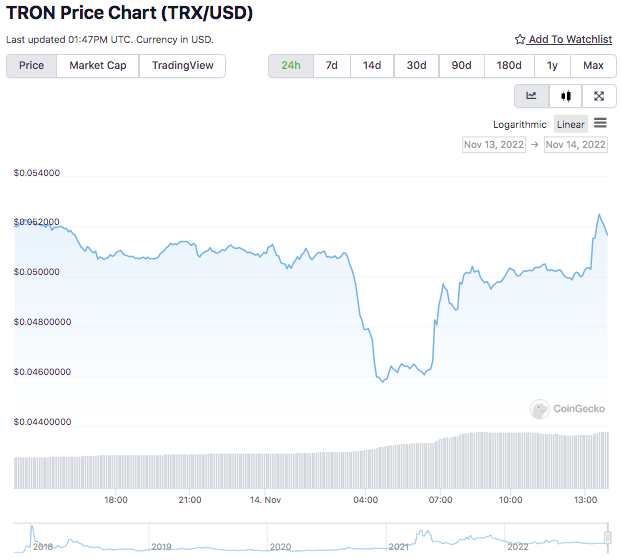Click the 14. Nov axis label

[x=265, y=500]
